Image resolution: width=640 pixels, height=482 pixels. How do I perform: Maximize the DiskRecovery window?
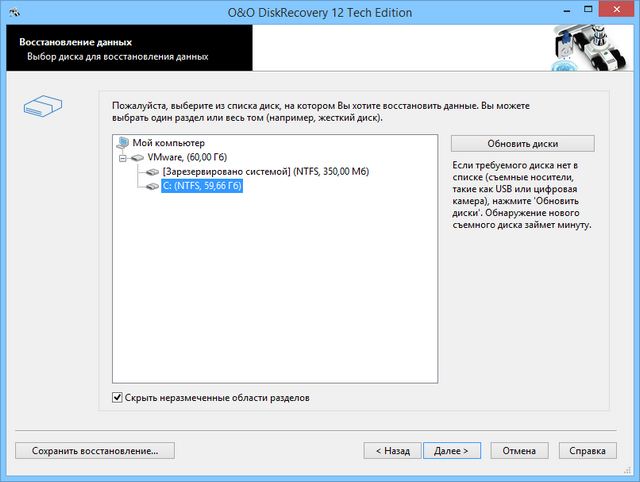(x=588, y=10)
